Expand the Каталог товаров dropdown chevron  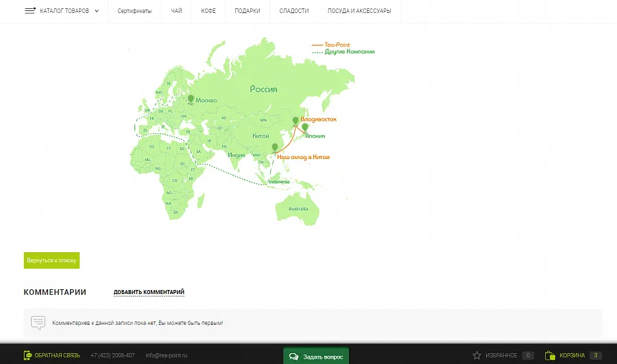pos(97,11)
